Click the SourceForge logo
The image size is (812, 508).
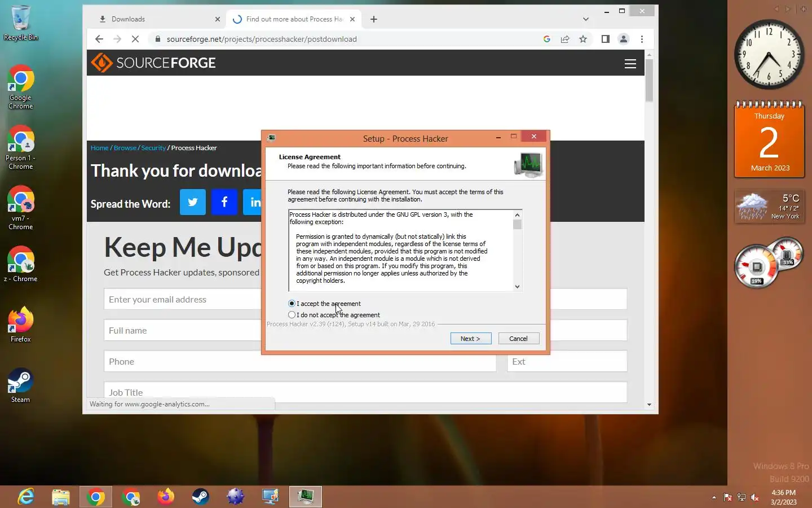tap(153, 63)
